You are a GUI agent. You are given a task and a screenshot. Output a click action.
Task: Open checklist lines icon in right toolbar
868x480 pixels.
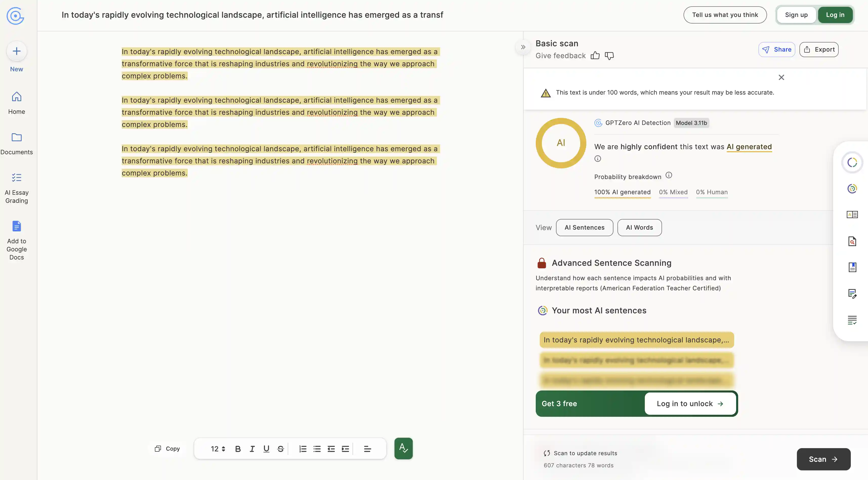click(852, 320)
